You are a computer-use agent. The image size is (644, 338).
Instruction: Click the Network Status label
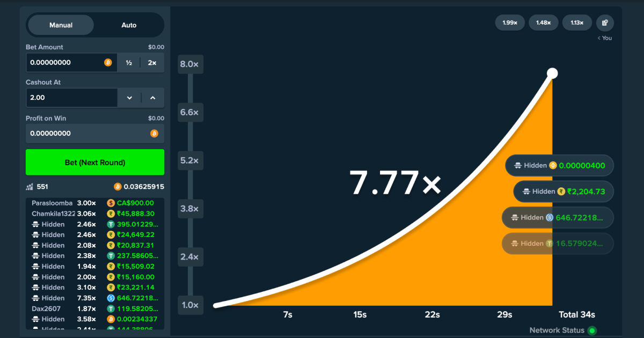557,330
